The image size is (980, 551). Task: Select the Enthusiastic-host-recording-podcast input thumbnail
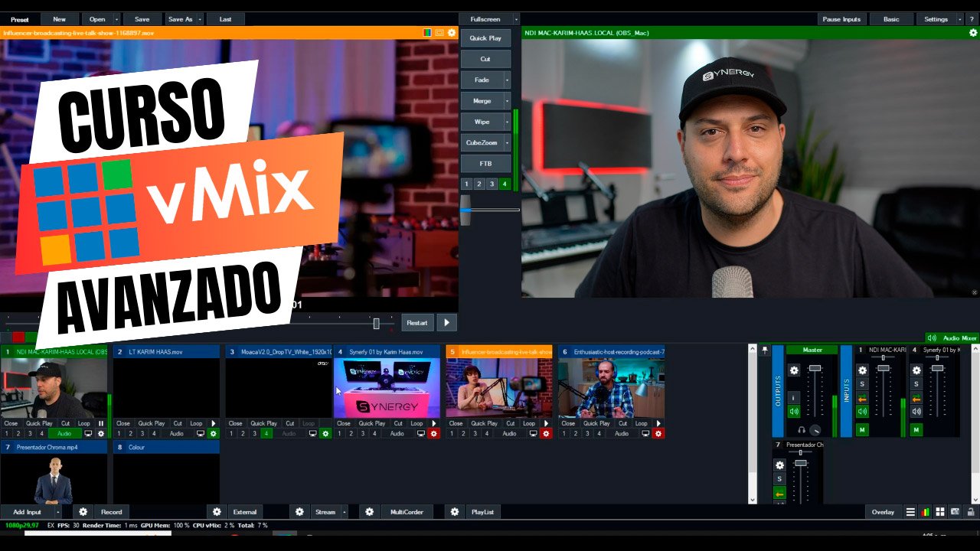click(610, 386)
